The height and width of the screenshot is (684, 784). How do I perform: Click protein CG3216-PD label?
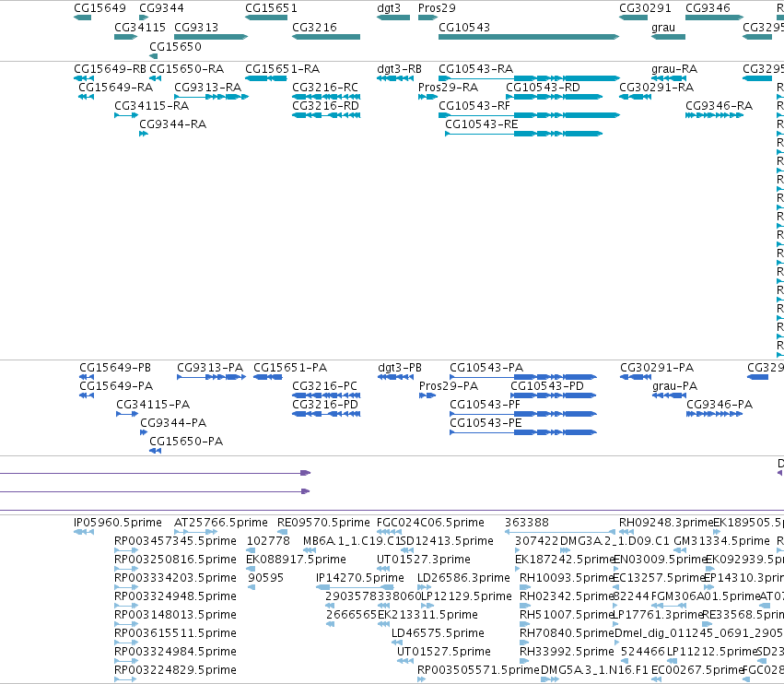tap(325, 405)
